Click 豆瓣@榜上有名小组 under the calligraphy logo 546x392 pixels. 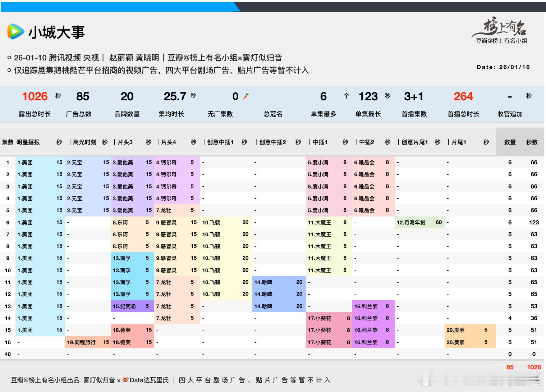click(x=501, y=41)
